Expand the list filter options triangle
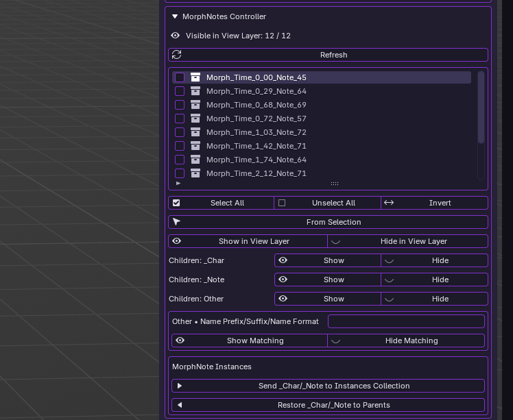The width and height of the screenshot is (513, 420). click(178, 184)
